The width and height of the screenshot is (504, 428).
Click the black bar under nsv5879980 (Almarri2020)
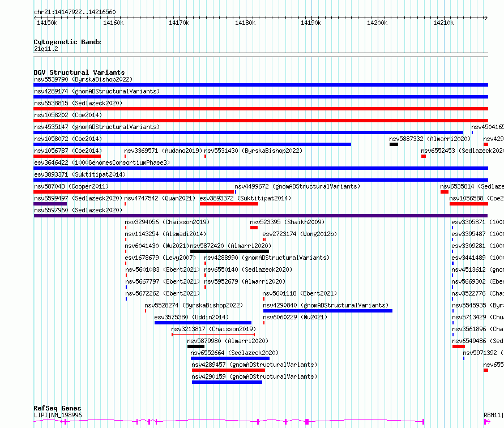(196, 346)
